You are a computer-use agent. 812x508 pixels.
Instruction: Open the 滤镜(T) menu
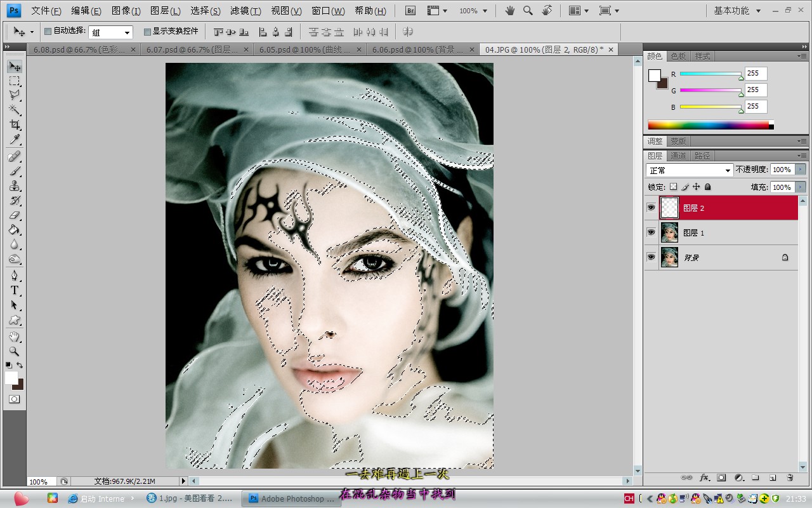[246, 11]
